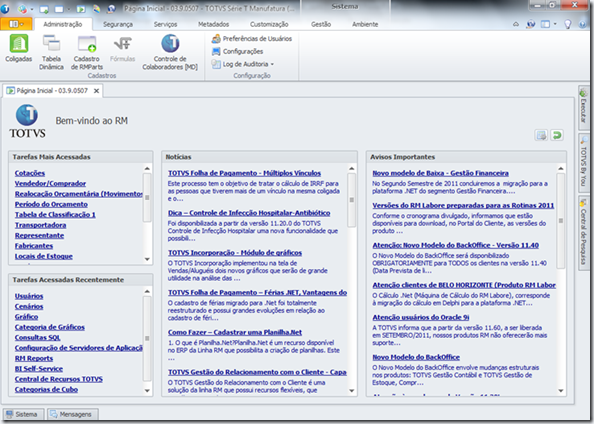Click the TOTVS application button in title bar
Screen dimensions: 594x424
[x=5, y=8]
